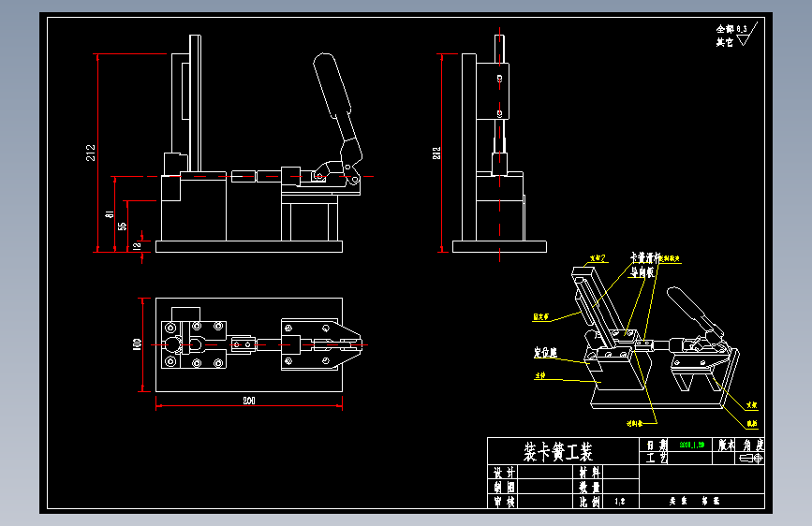Click the 制图 cell in the title block
This screenshot has width=812, height=526.
click(504, 488)
